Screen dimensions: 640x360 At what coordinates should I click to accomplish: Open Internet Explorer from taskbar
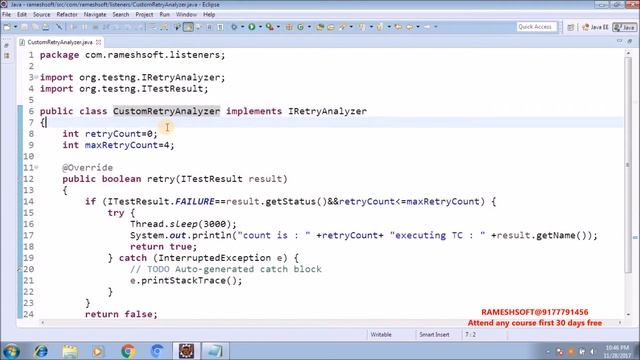pos(41,351)
